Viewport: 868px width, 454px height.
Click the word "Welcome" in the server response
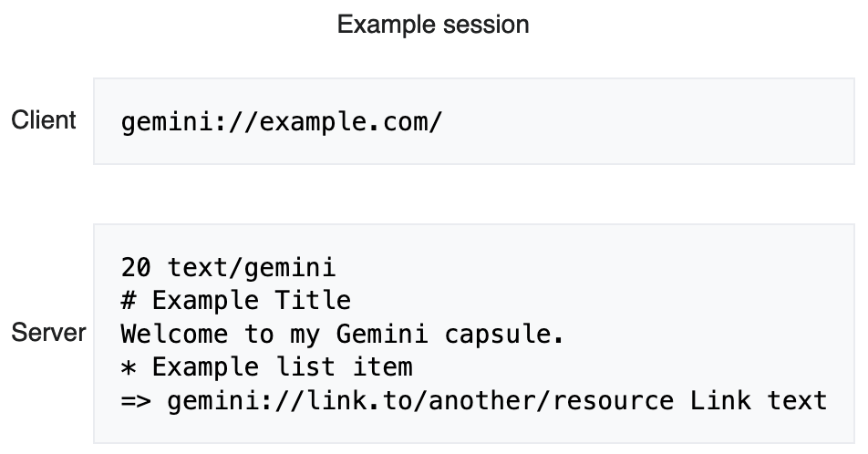click(174, 334)
